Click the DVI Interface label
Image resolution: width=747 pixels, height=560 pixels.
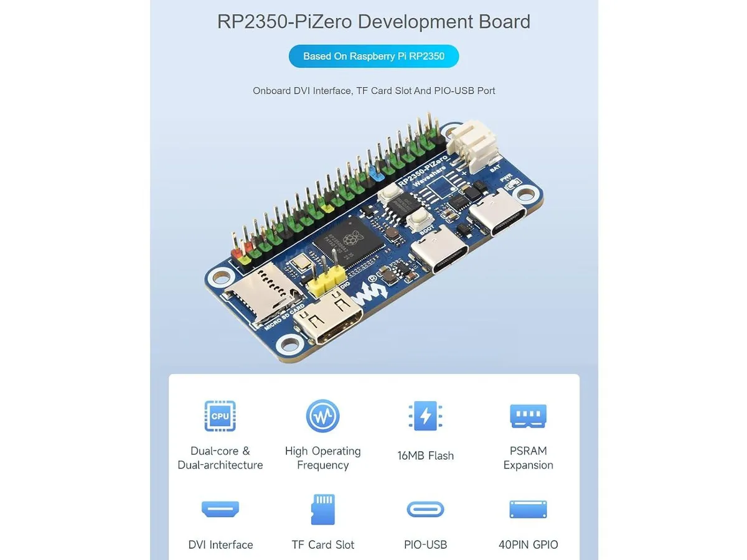tap(220, 544)
